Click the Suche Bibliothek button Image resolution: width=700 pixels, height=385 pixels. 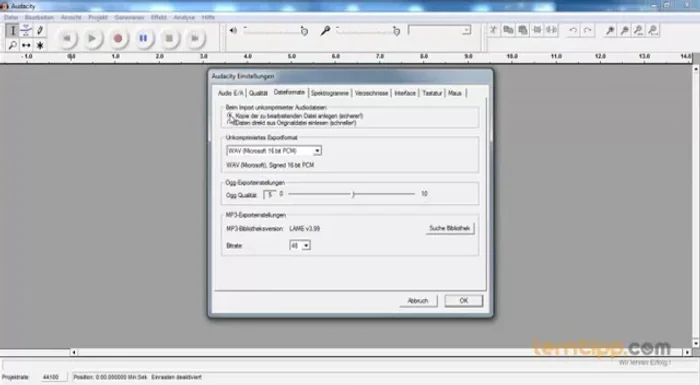tap(450, 228)
